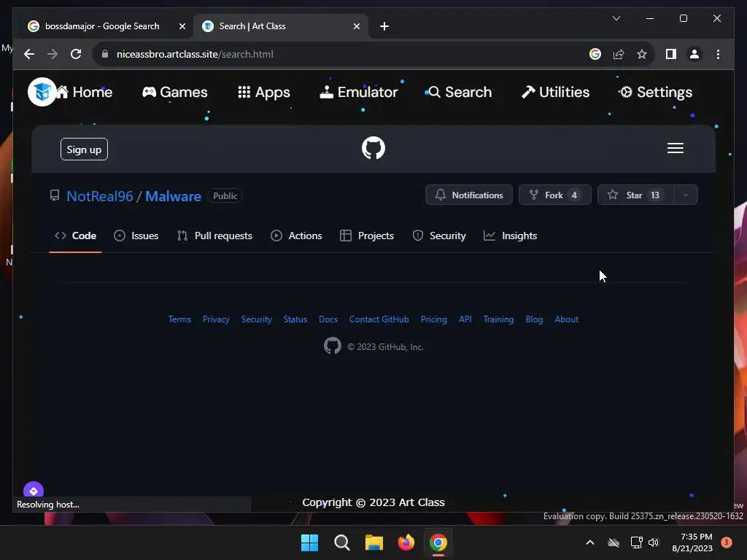Screen dimensions: 747x560
Task: Open the Games nav item
Action: [x=175, y=92]
